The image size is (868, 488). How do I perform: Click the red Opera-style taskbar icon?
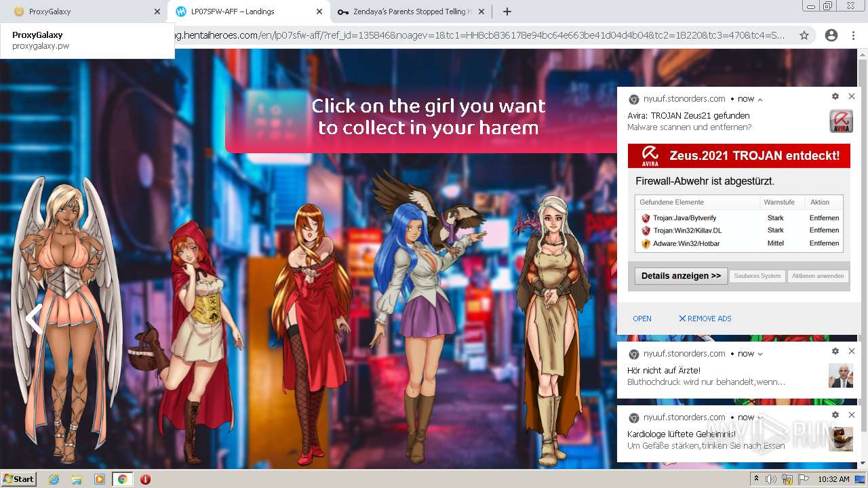point(145,479)
